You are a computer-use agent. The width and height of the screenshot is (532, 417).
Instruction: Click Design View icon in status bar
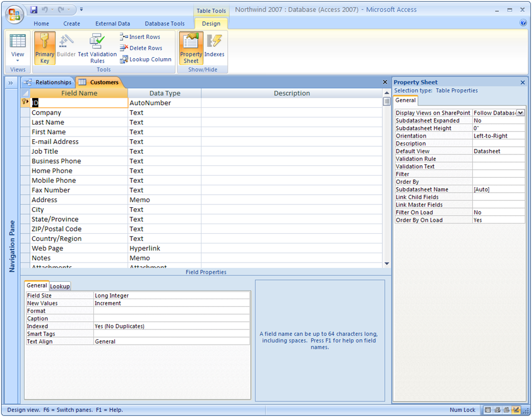point(516,410)
